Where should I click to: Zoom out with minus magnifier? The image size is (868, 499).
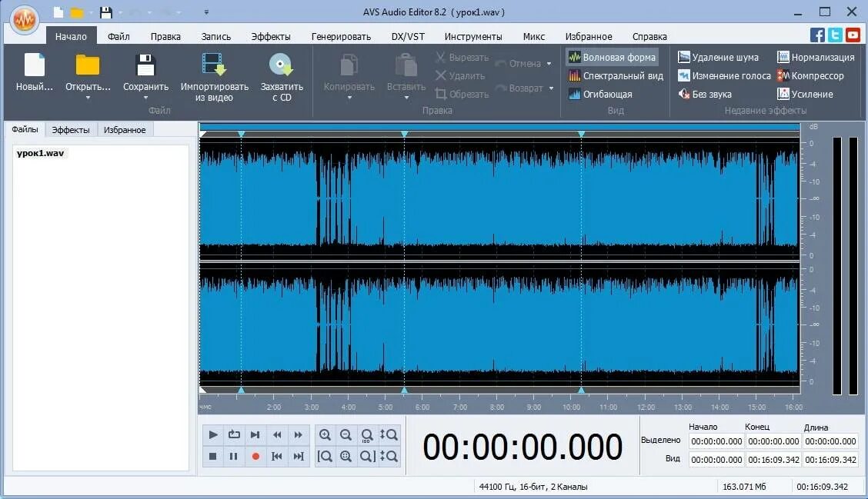(346, 435)
